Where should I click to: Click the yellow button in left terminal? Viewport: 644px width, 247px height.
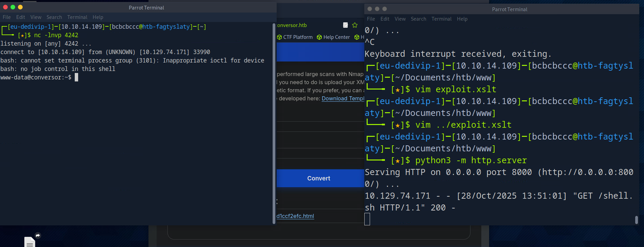click(20, 7)
